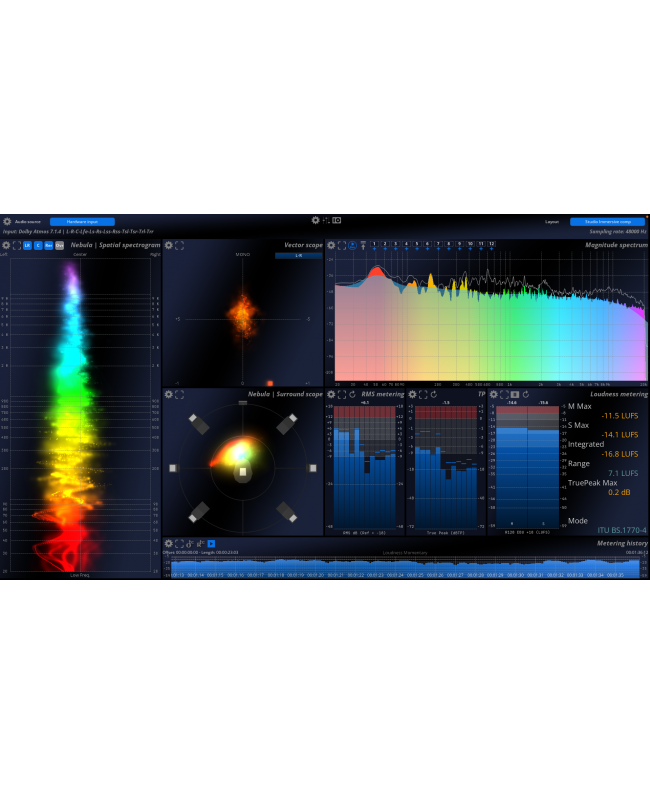This screenshot has width=650, height=794.
Task: Click the Range value 7.1 LUFS
Action: point(623,473)
